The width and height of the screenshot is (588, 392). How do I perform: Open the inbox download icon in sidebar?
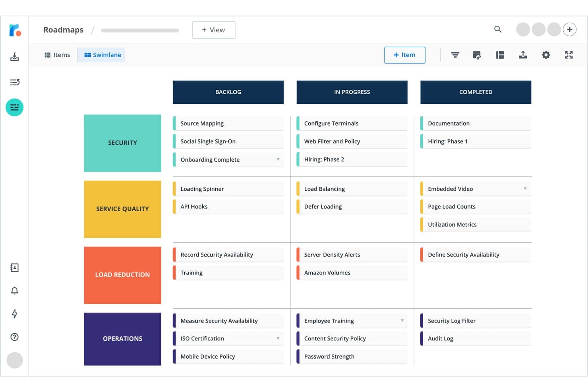15,57
